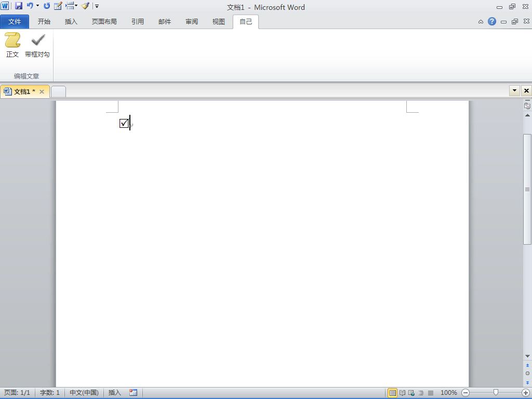The width and height of the screenshot is (532, 399).
Task: Click the line spacing icon in quick access toolbar
Action: tap(70, 6)
